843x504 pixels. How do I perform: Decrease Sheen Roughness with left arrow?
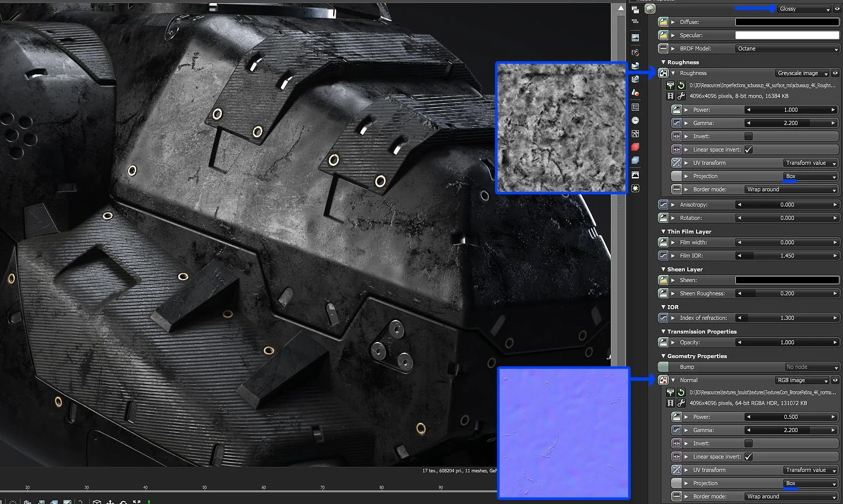tap(739, 293)
